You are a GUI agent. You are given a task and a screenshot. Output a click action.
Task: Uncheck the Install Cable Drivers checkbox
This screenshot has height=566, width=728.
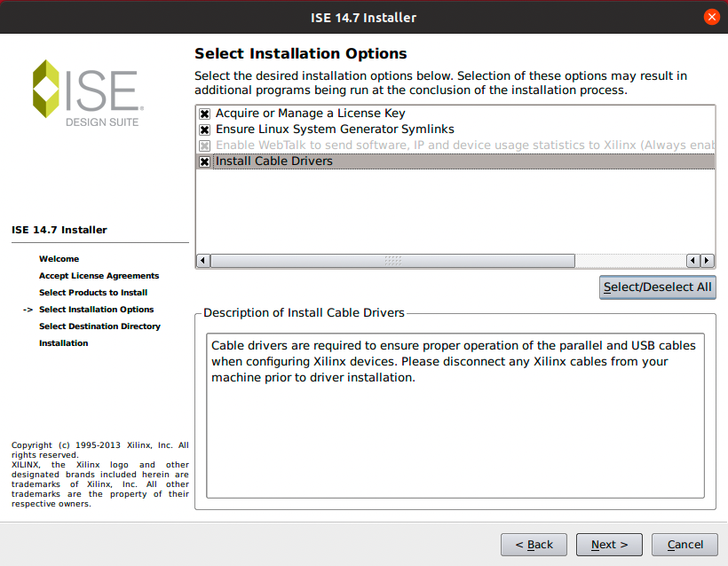[x=204, y=161]
